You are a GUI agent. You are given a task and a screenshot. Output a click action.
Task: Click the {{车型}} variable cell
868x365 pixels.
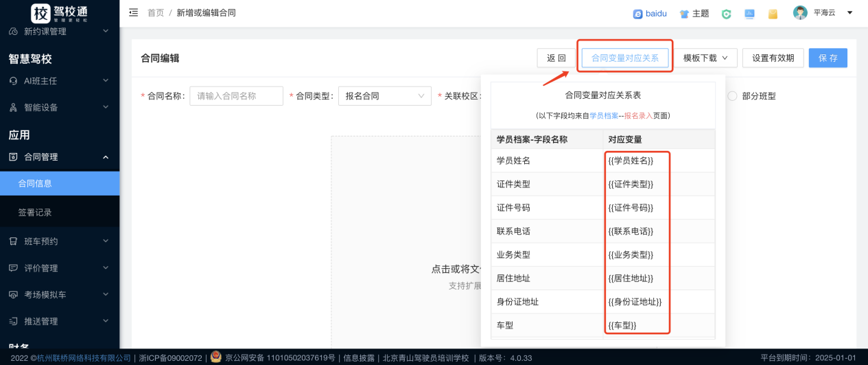click(659, 325)
